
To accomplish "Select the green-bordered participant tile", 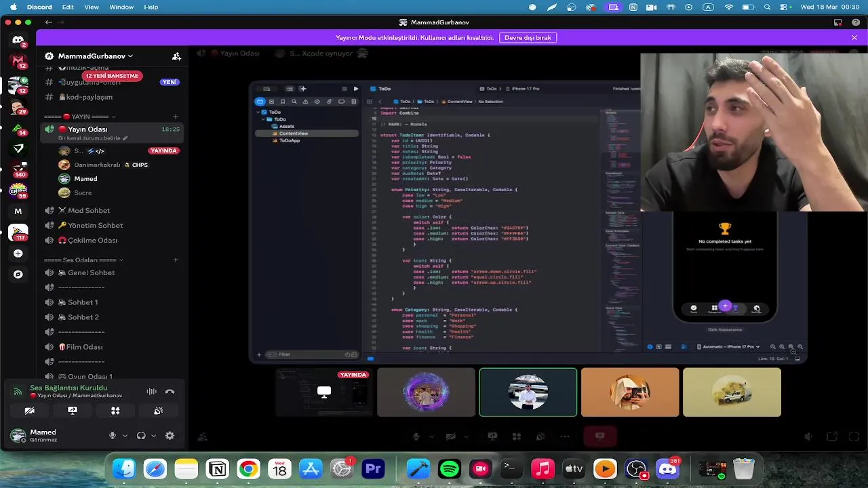I will pyautogui.click(x=528, y=392).
